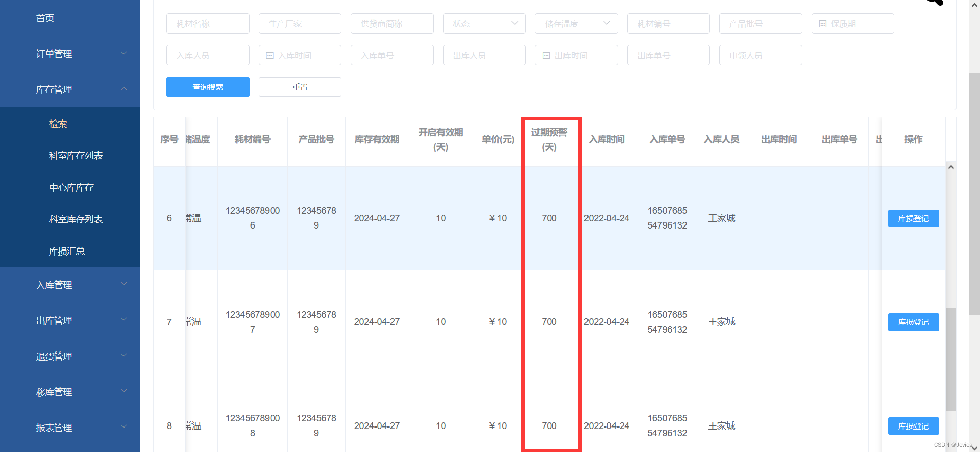Click 库存有效期 2024-04-27 in row 8
The height and width of the screenshot is (452, 980).
point(377,426)
